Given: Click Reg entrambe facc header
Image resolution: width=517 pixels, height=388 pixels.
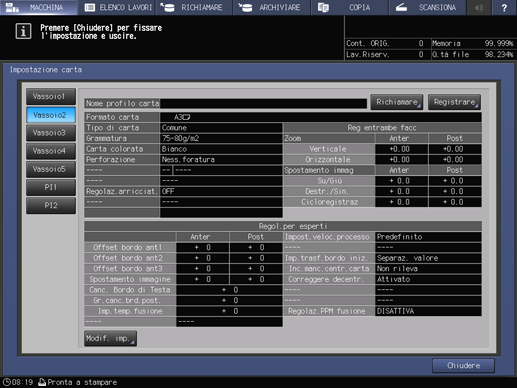Looking at the screenshot, I should coord(382,128).
